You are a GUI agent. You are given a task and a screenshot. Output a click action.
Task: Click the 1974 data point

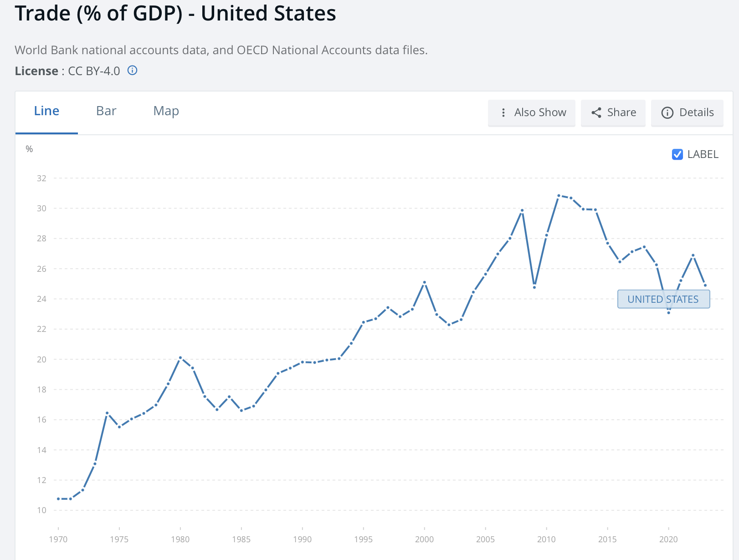pyautogui.click(x=107, y=413)
